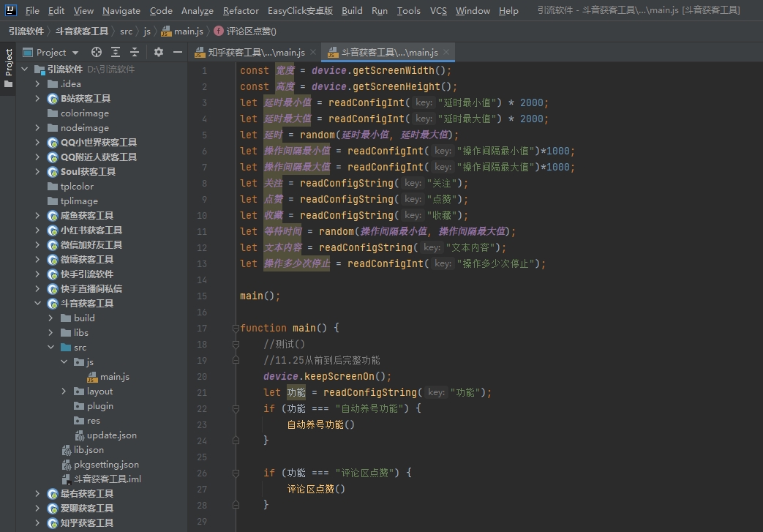This screenshot has height=532, width=763.
Task: Expand the B站获客工具 module
Action: click(x=37, y=98)
